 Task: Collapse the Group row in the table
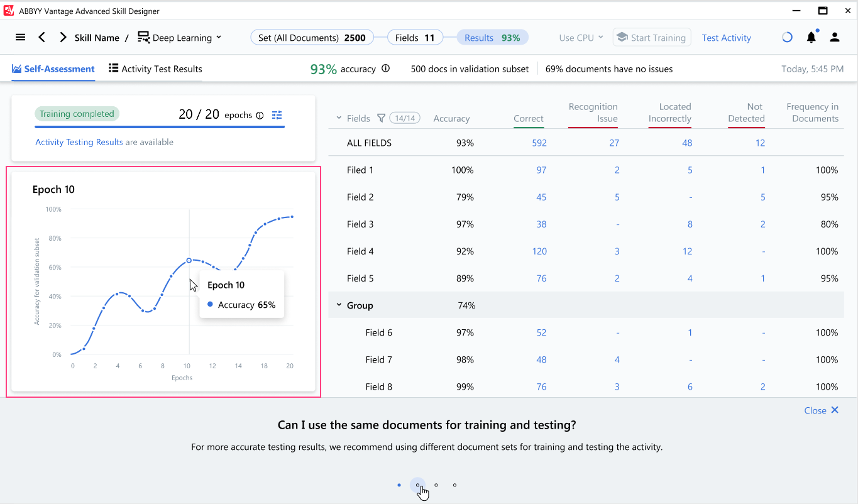tap(340, 305)
